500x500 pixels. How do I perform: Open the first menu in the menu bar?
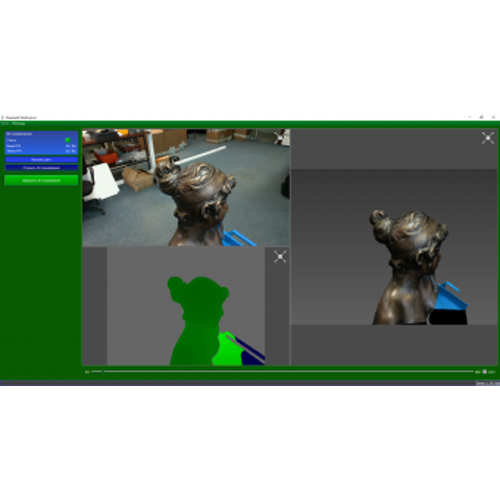coord(5,123)
